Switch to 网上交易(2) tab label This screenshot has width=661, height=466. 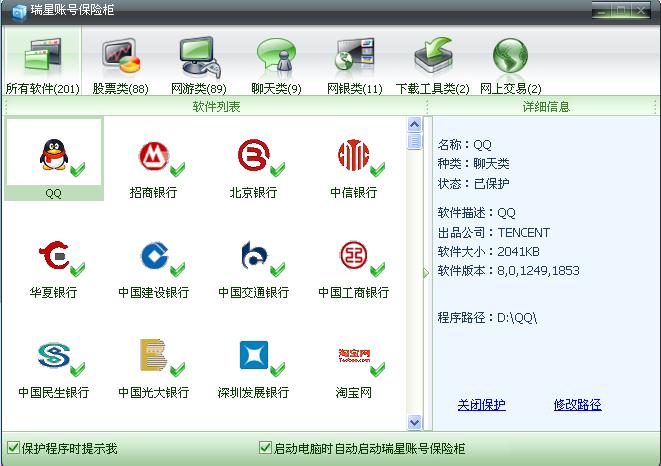(x=511, y=89)
